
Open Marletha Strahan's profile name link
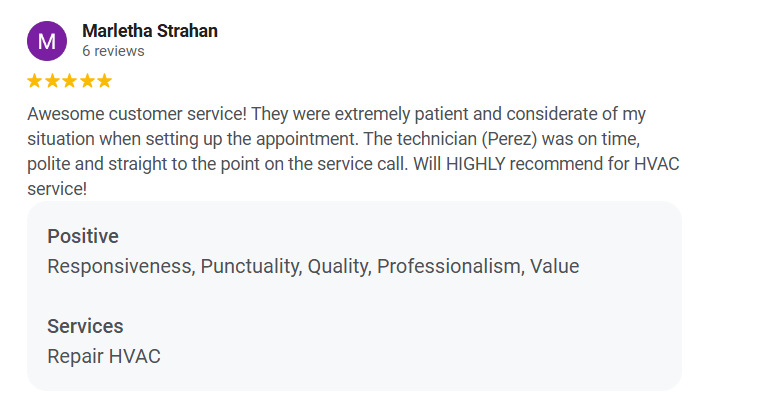150,31
